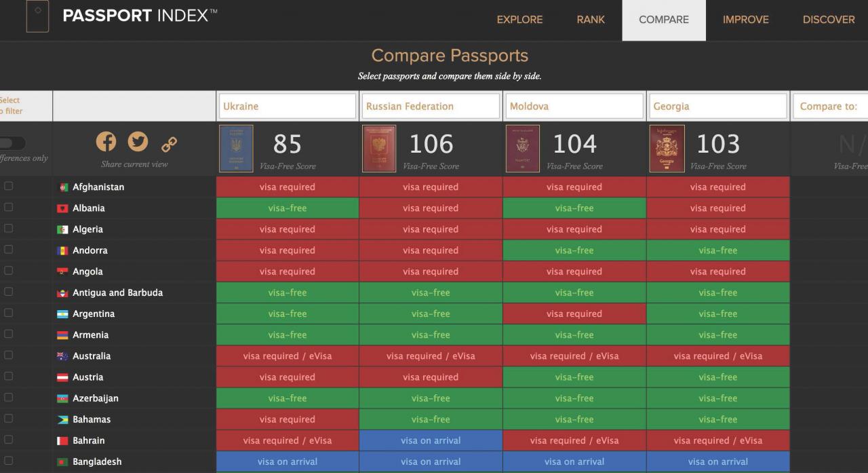Viewport: 868px width, 473px height.
Task: Switch to the EXPLORE tab
Action: [519, 20]
